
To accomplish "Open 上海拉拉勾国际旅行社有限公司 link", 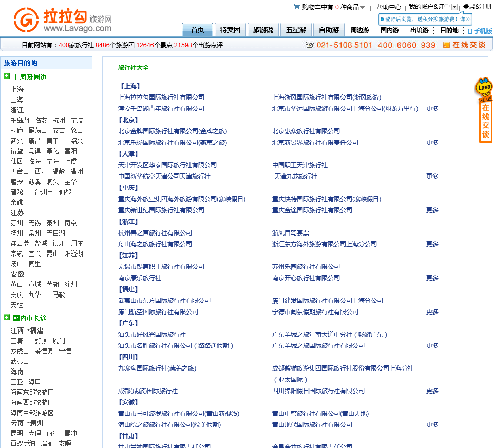I will click(x=161, y=98).
